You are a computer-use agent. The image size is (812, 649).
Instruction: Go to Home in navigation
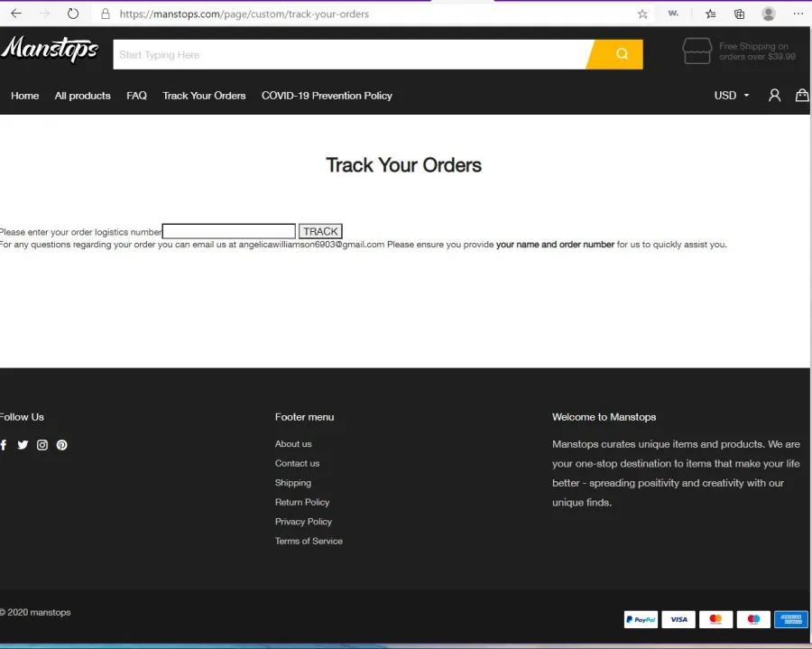[25, 96]
